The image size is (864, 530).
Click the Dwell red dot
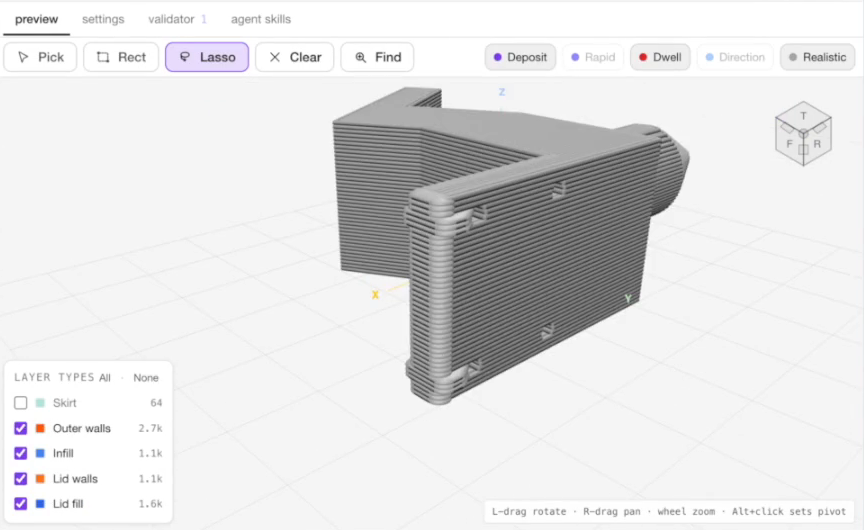(x=642, y=57)
